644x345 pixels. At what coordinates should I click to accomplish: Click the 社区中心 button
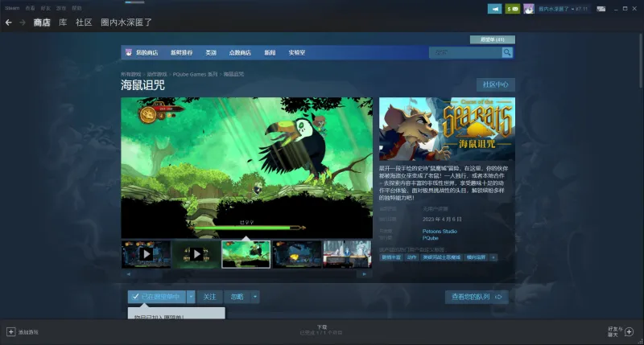(x=496, y=84)
